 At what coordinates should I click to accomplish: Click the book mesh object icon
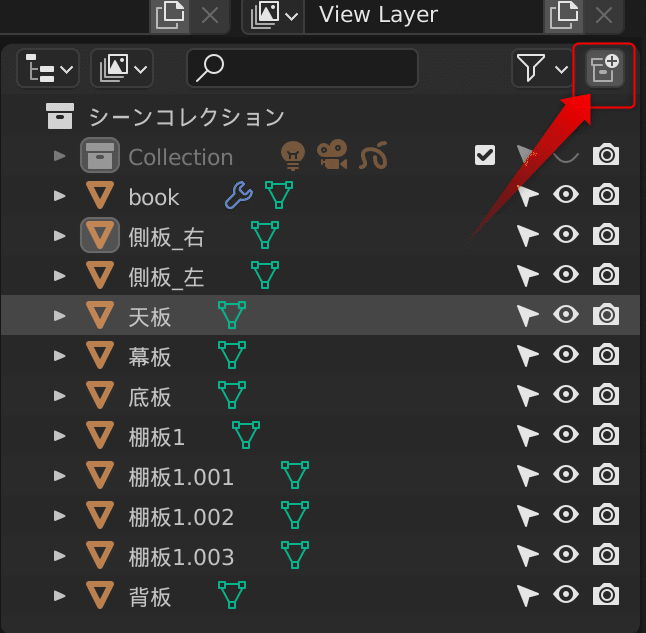coord(100,195)
